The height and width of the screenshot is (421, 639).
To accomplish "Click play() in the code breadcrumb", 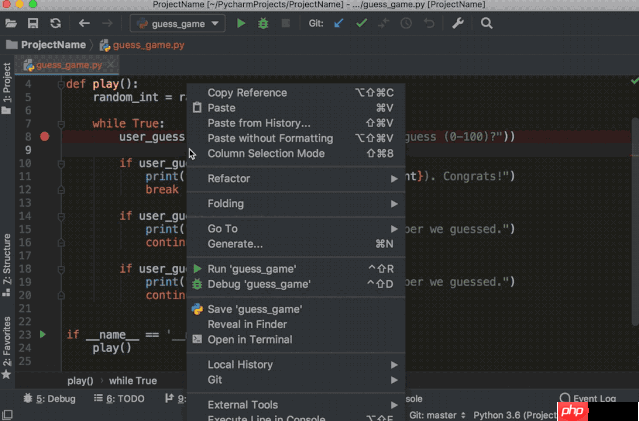I will (80, 381).
